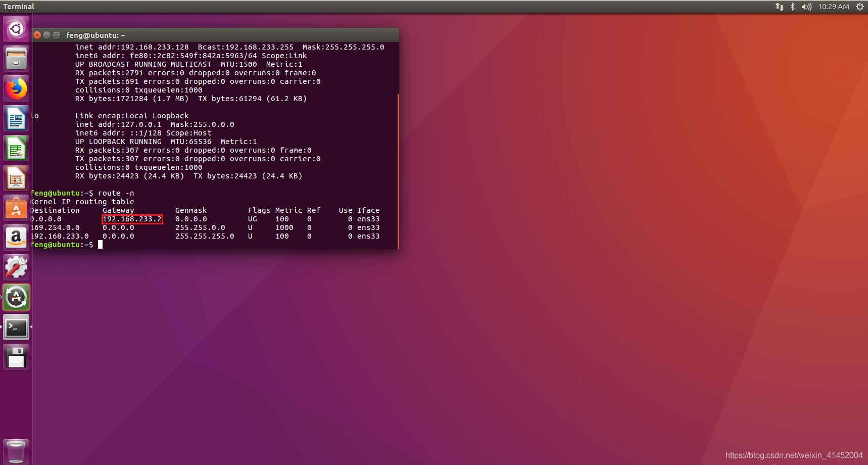Open the session power gear menu
The width and height of the screenshot is (868, 465).
point(859,7)
